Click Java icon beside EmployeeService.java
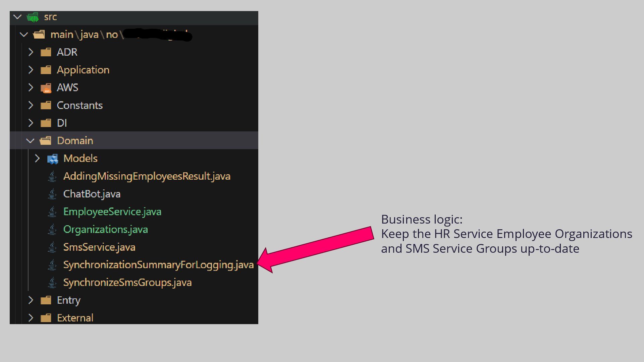This screenshot has width=644, height=362. 52,212
